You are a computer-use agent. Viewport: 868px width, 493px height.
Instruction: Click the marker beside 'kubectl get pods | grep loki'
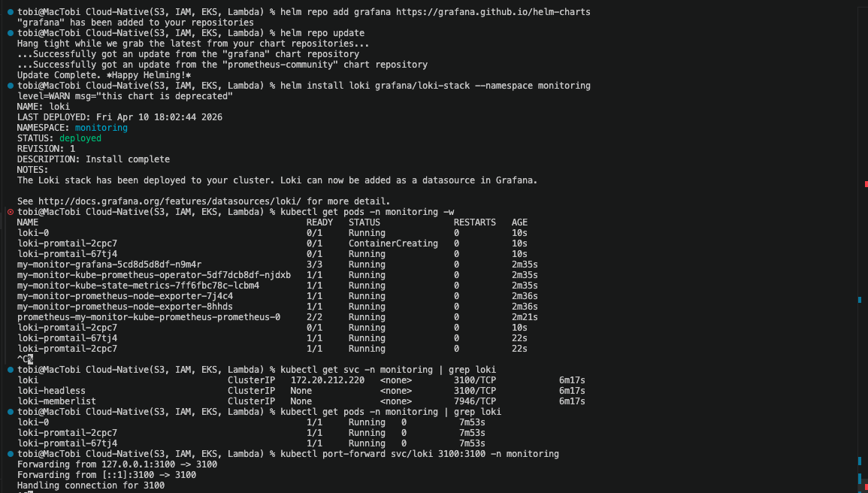[10, 412]
